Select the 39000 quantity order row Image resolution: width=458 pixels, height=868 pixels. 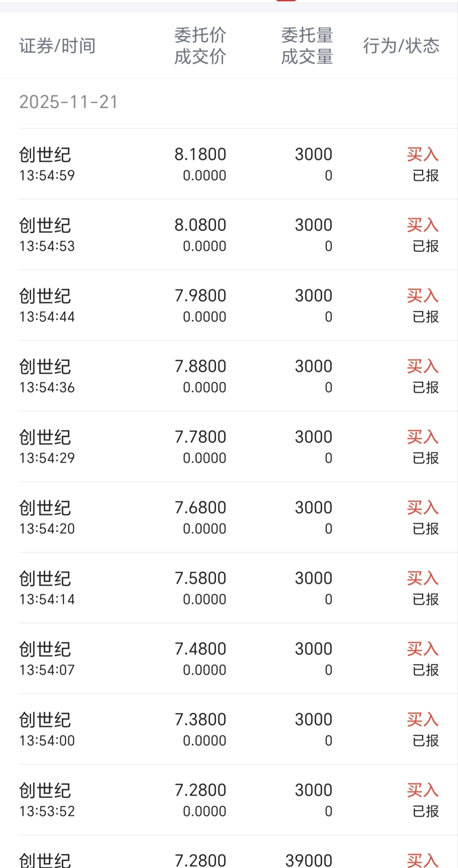pos(229,852)
